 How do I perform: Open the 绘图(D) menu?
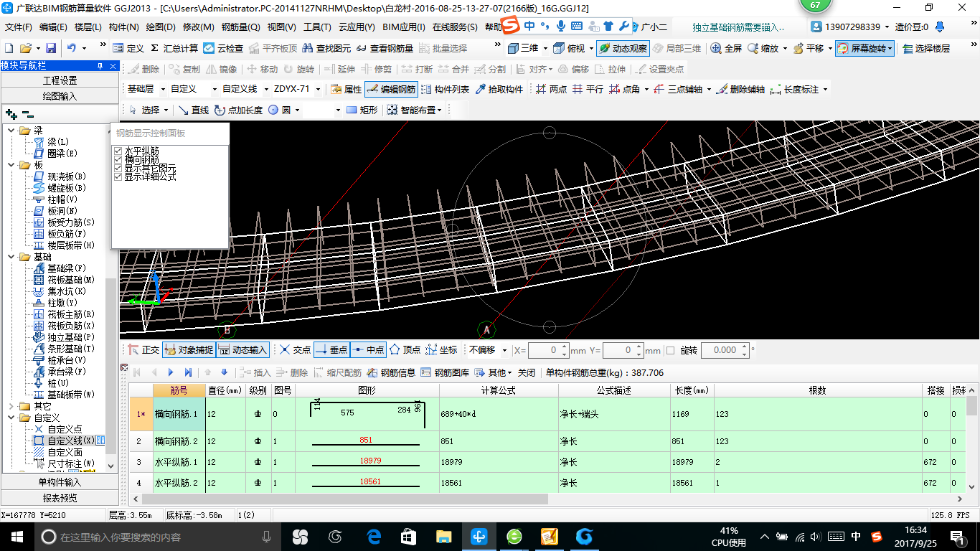(161, 27)
